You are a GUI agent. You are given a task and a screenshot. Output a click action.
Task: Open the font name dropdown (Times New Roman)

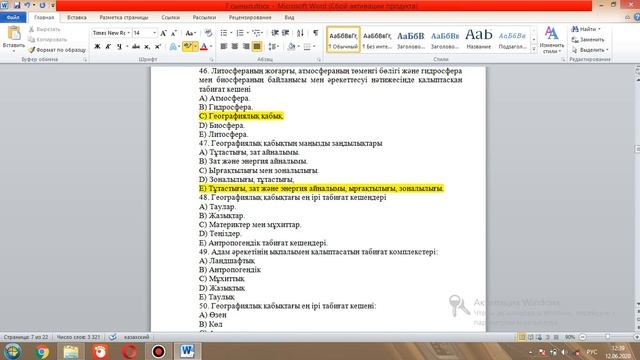(129, 33)
